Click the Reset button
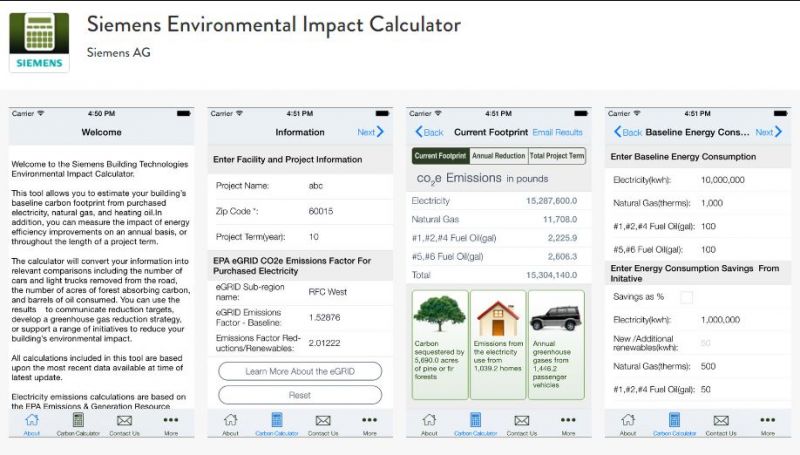This screenshot has width=800, height=455. point(300,395)
